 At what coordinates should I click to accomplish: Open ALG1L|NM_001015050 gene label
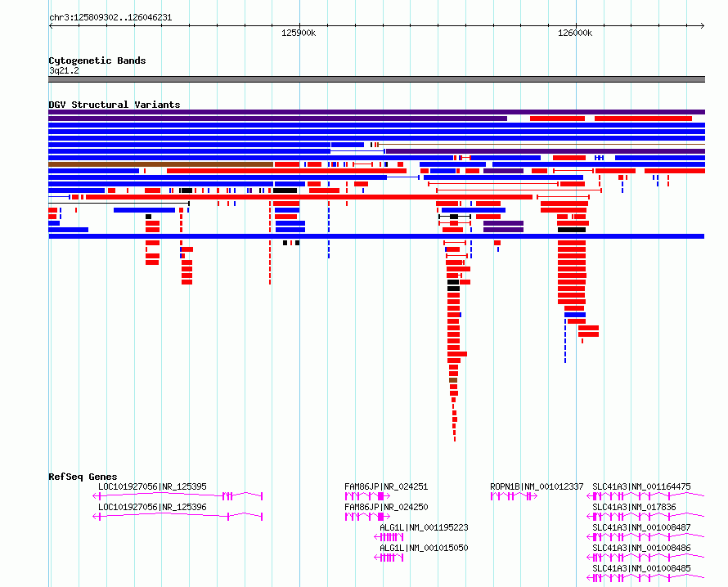pyautogui.click(x=424, y=548)
